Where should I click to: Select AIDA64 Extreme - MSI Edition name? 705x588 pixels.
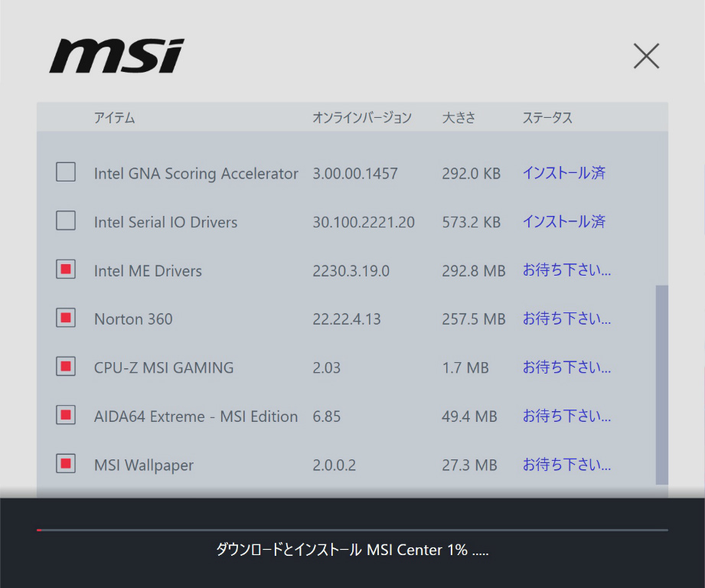point(196,416)
